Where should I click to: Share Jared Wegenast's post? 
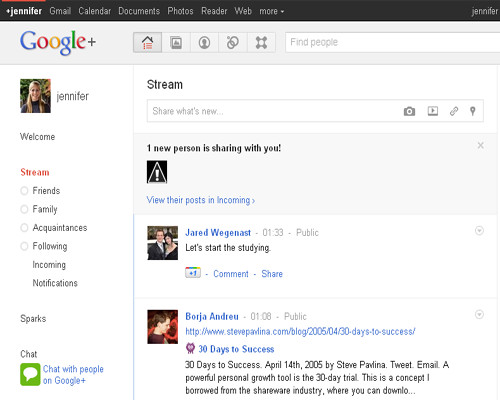272,274
